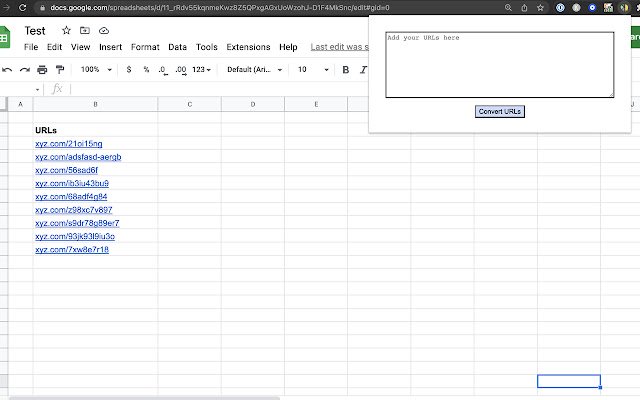Image resolution: width=640 pixels, height=400 pixels.
Task: Star the Test document
Action: (x=66, y=30)
